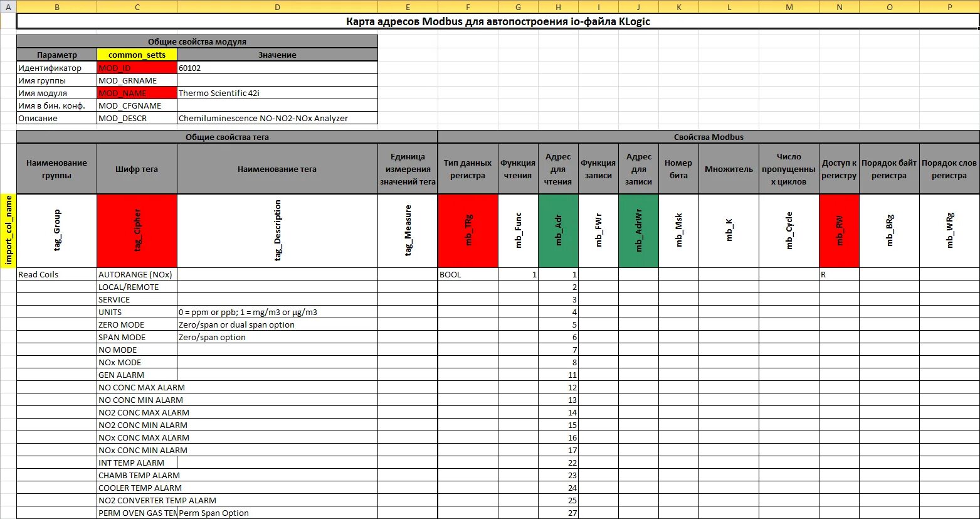Click the 'Порядок байт регистра' heading
Image resolution: width=980 pixels, height=519 pixels.
click(890, 169)
